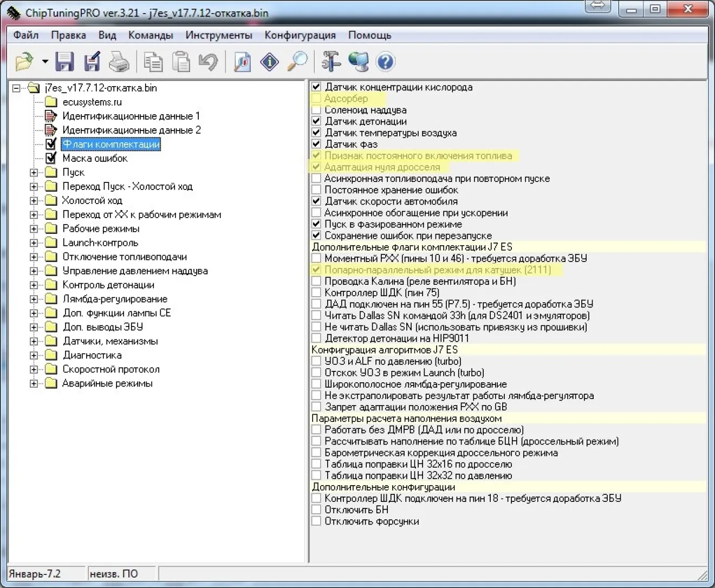Image resolution: width=715 pixels, height=588 pixels.
Task: Click the Save As floppy-with-pencil icon
Action: click(x=92, y=62)
